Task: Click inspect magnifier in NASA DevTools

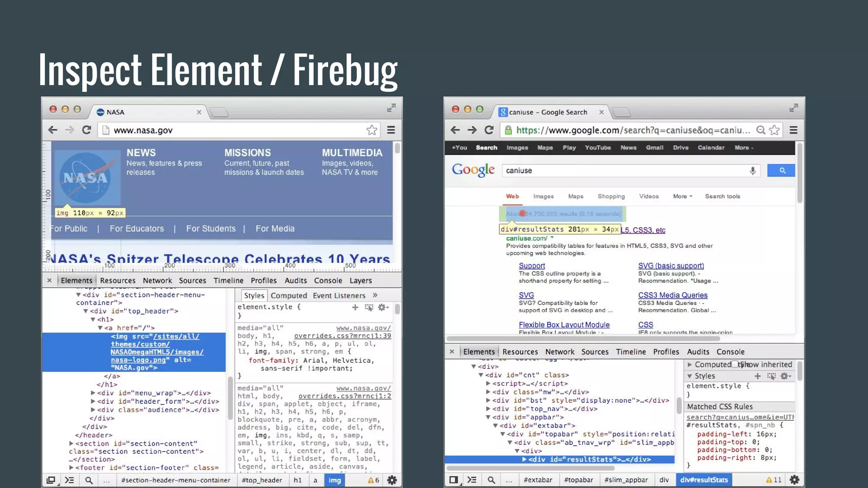Action: [x=89, y=480]
